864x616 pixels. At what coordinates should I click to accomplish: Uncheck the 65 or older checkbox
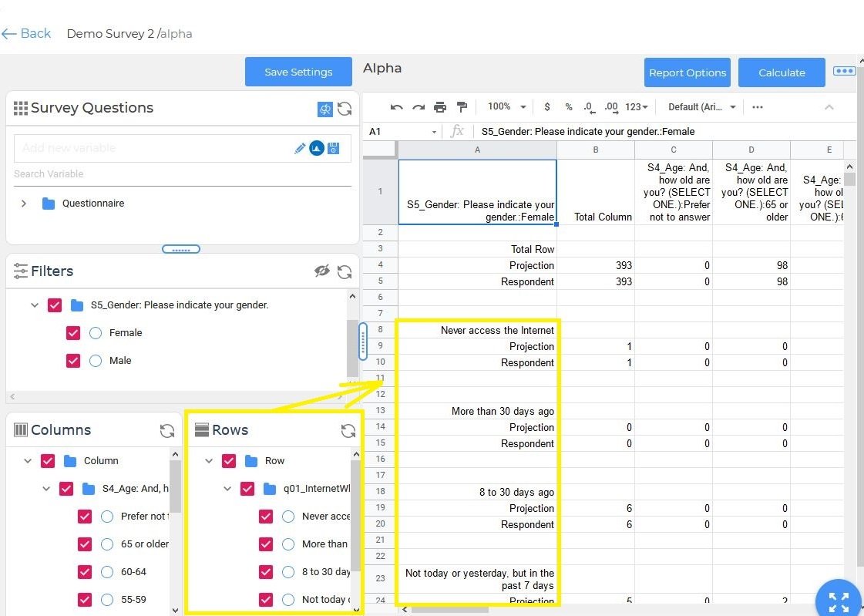click(x=84, y=544)
